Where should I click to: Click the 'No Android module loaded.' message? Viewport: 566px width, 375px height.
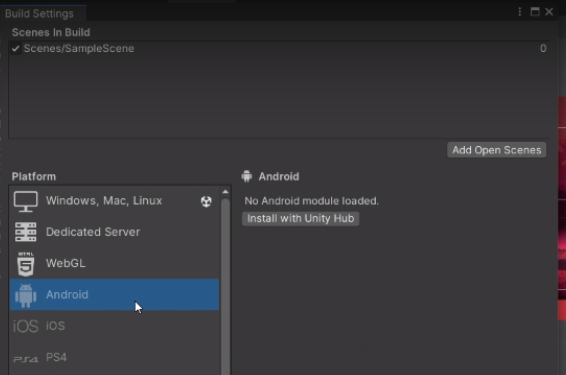pyautogui.click(x=312, y=201)
